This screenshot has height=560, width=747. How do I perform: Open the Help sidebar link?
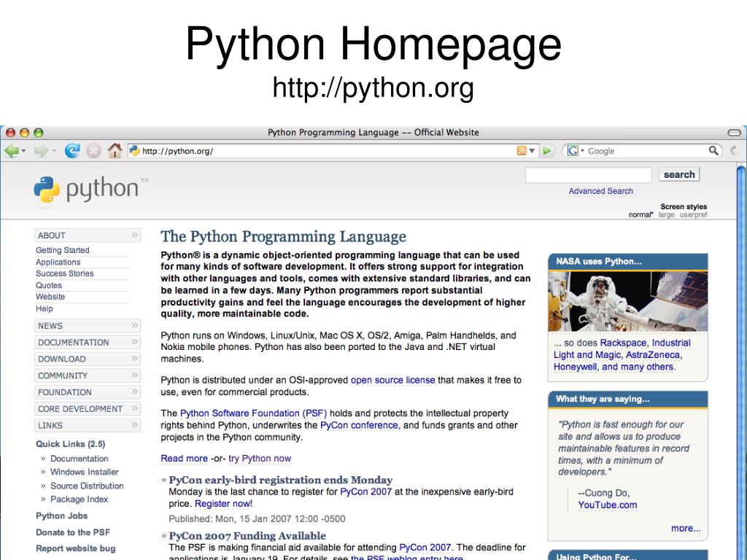tap(44, 308)
